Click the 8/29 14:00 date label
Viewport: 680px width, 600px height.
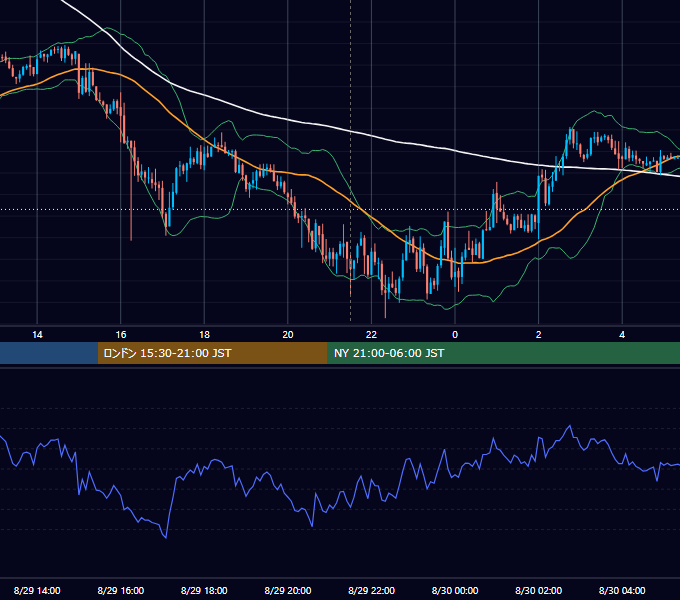click(x=37, y=590)
